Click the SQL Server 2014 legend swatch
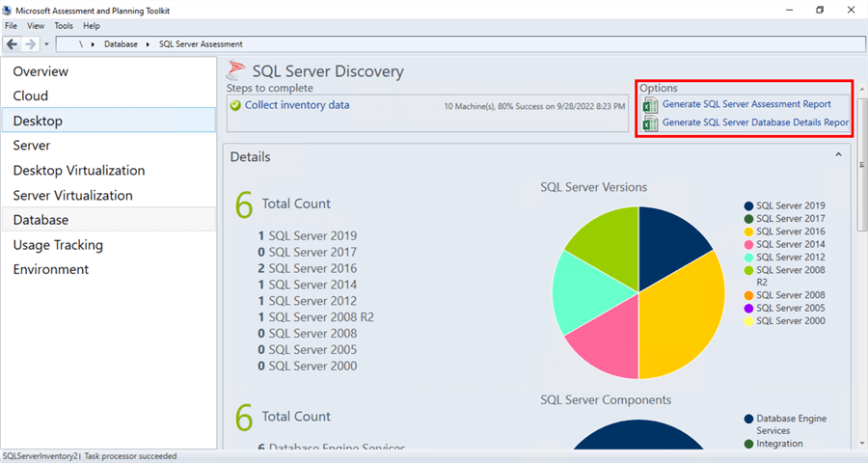 click(x=748, y=244)
